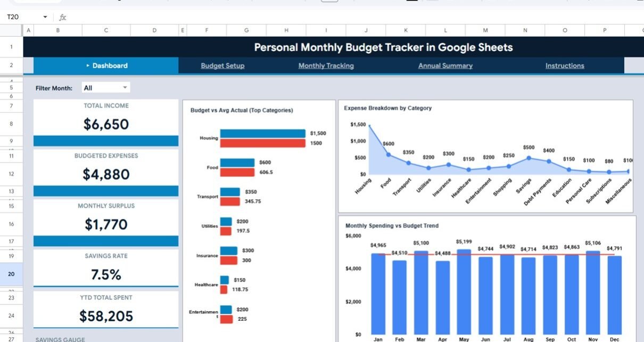Select the column K header

(406, 30)
